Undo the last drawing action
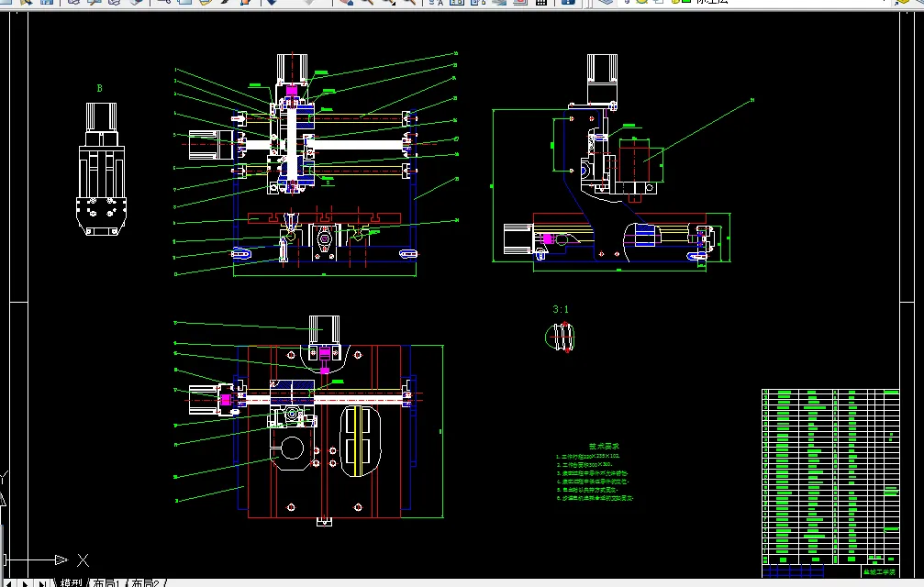Image resolution: width=924 pixels, height=587 pixels. pos(273,4)
